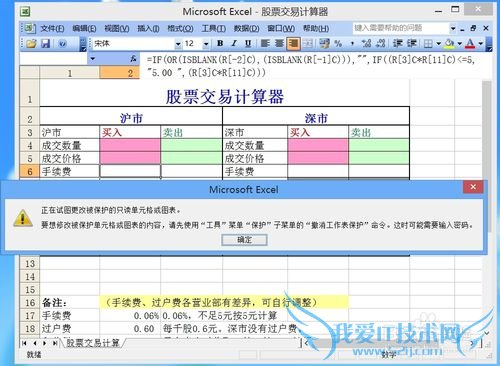Click the Increase Indent icon
Screen dimensions: 500x366
coord(412,43)
